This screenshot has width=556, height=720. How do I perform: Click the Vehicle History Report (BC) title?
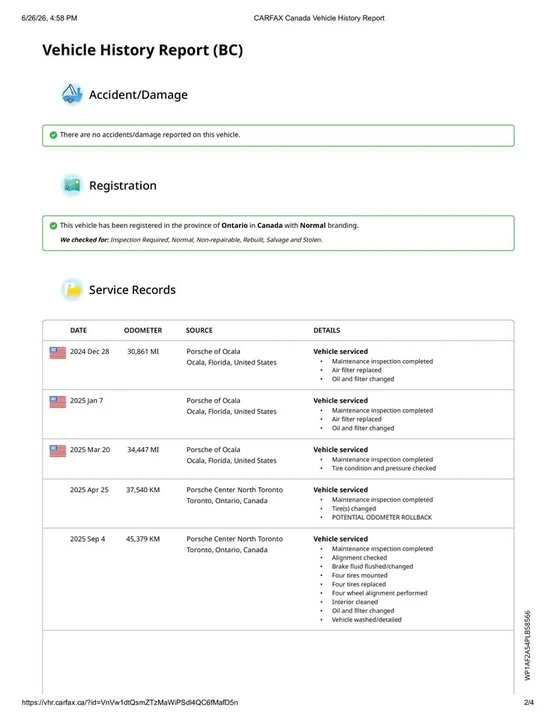142,50
